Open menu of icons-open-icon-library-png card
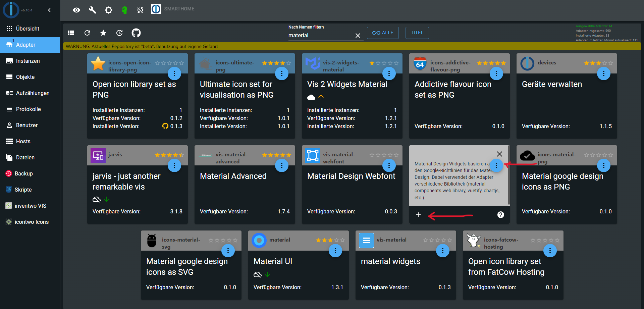This screenshot has width=644, height=309. 174,73
